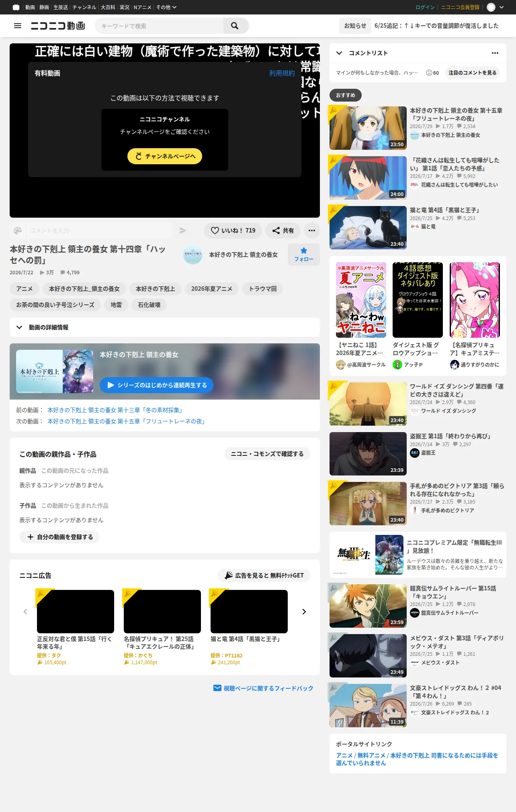The height and width of the screenshot is (812, 516).
Task: Click the 鎧真伝サムライトルーパー channel icon
Action: click(x=415, y=613)
